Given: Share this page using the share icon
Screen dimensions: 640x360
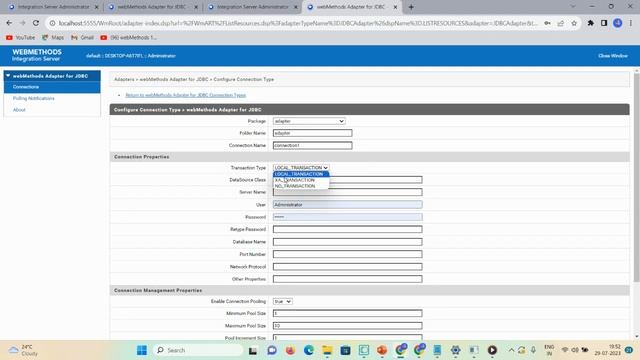Looking at the screenshot, I should (x=561, y=23).
